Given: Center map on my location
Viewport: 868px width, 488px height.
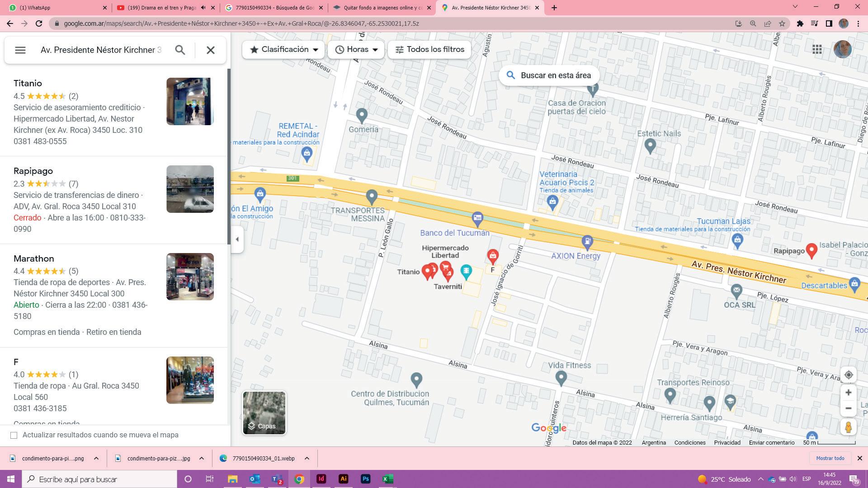Looking at the screenshot, I should (x=849, y=375).
